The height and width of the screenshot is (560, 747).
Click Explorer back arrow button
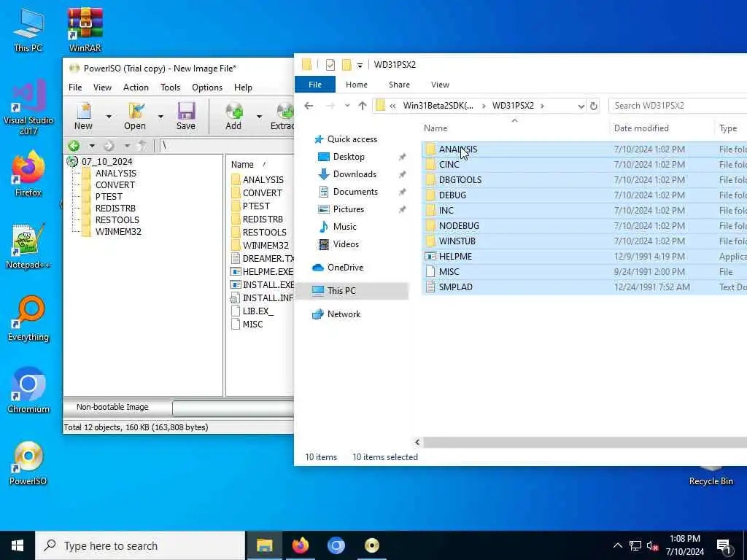pyautogui.click(x=309, y=106)
